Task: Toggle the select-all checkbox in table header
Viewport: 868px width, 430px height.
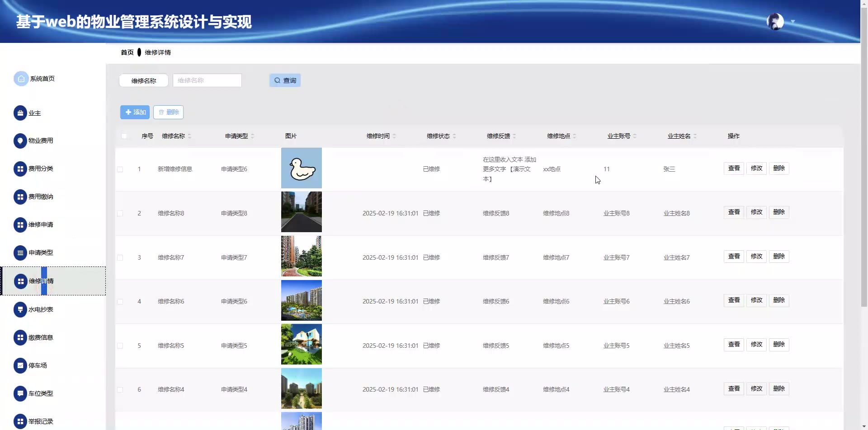Action: tap(124, 136)
